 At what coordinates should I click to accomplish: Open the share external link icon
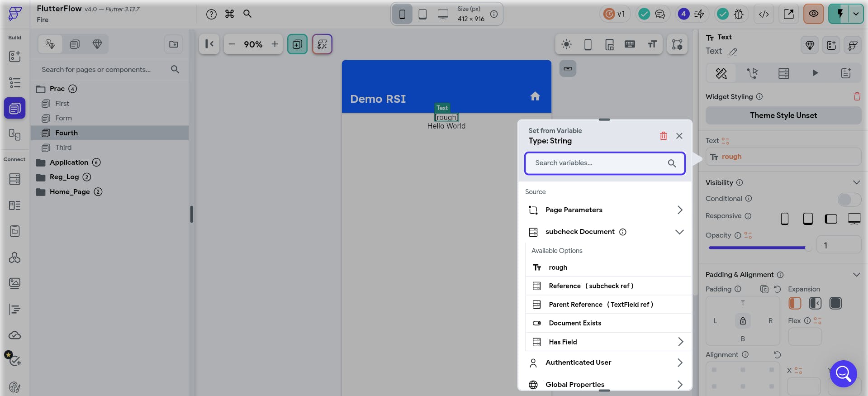[x=788, y=14]
